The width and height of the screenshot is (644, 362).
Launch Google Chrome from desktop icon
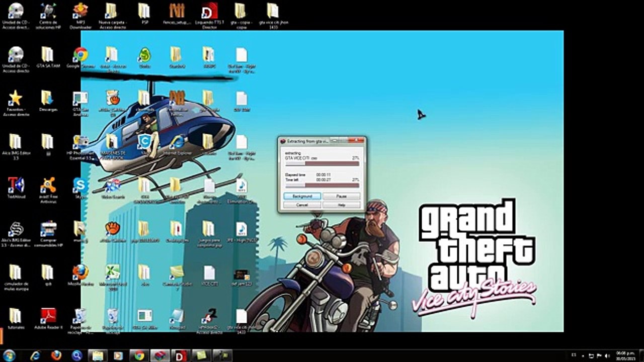coord(80,58)
